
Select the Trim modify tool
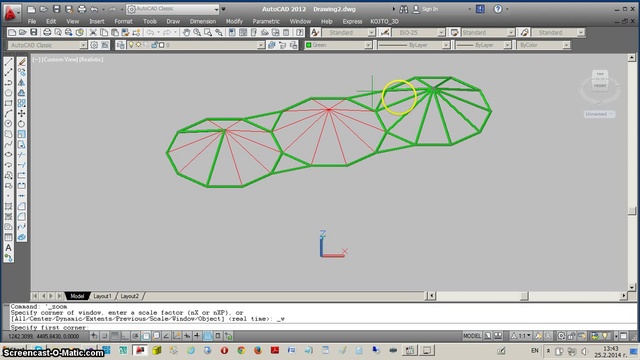coord(22,155)
